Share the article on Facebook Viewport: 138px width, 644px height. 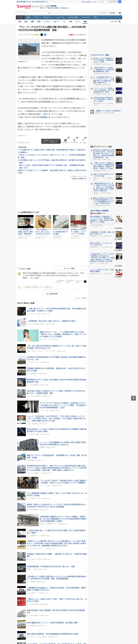(45, 35)
